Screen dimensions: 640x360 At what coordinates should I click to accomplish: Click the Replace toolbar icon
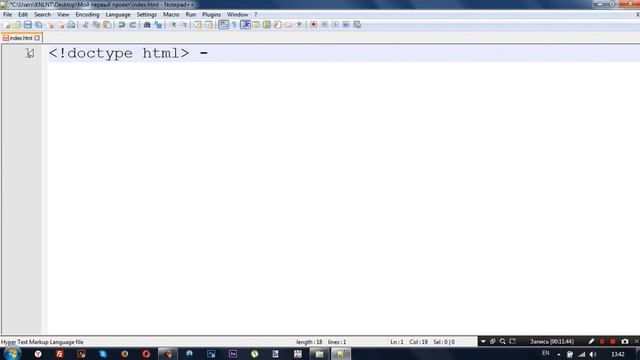pos(158,25)
